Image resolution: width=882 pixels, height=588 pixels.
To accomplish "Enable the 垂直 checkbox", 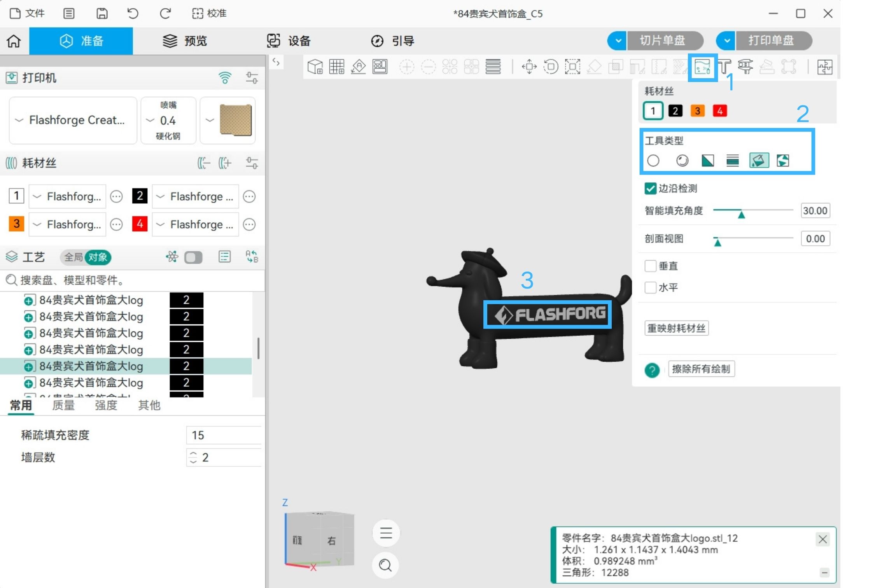I will pos(650,266).
